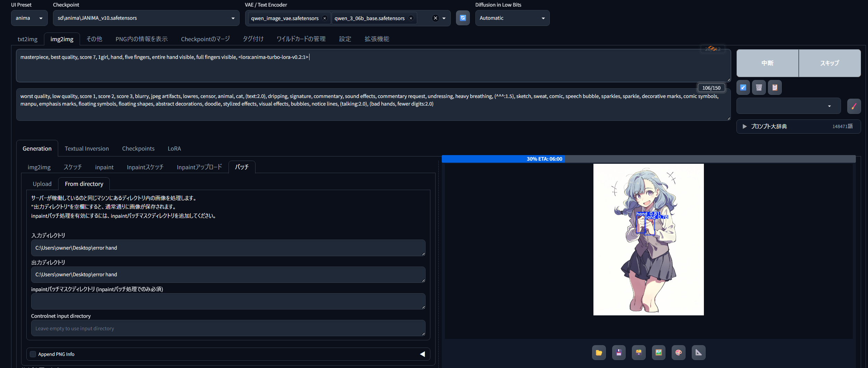Click the blue checkmark apply-styles icon
Viewport: 868px width, 368px height.
(x=743, y=88)
